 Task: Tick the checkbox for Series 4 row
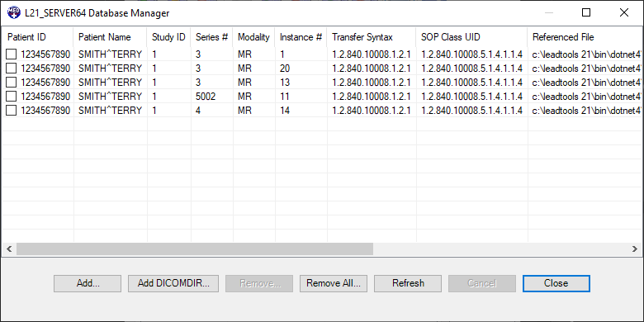click(12, 111)
